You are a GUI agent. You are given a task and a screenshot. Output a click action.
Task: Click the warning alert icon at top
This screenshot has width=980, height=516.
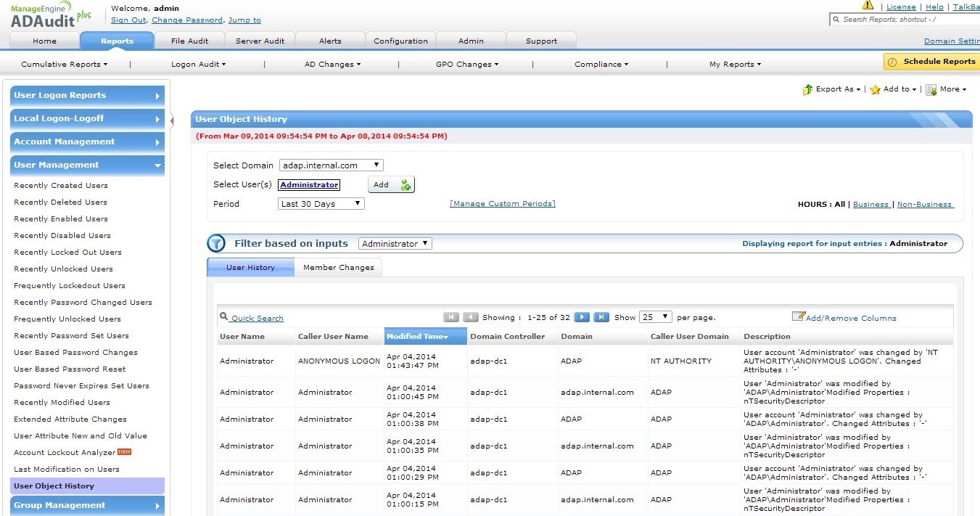(x=868, y=6)
